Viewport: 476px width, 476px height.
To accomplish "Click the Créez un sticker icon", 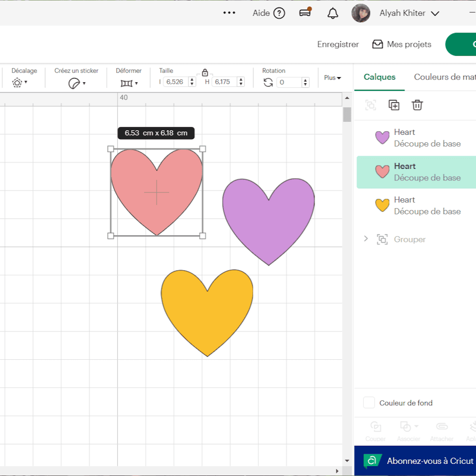I will click(x=74, y=83).
